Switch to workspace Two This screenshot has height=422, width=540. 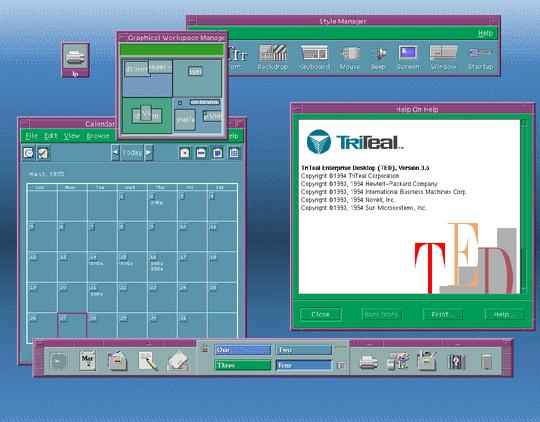[304, 350]
